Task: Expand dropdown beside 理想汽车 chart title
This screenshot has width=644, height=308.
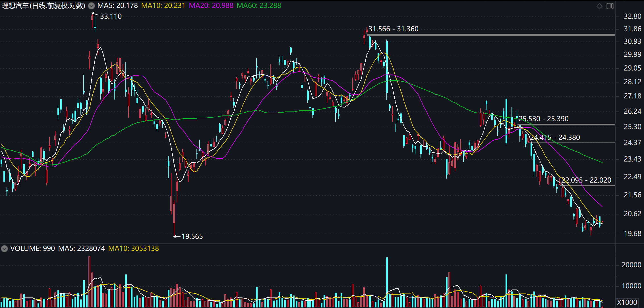Action: (91, 6)
